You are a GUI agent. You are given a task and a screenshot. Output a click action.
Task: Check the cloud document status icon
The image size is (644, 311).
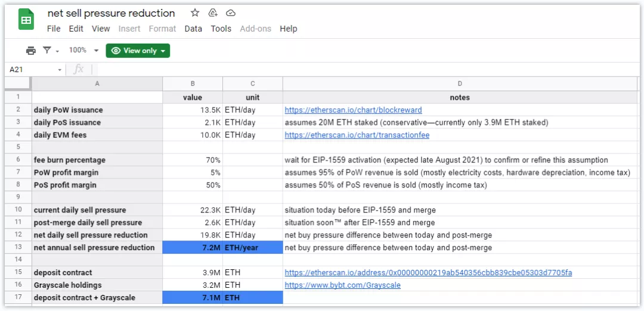(x=231, y=13)
